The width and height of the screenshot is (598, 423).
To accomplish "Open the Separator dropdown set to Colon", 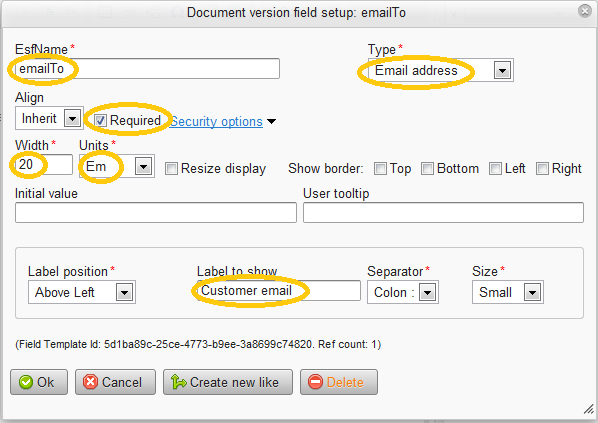I will click(403, 292).
